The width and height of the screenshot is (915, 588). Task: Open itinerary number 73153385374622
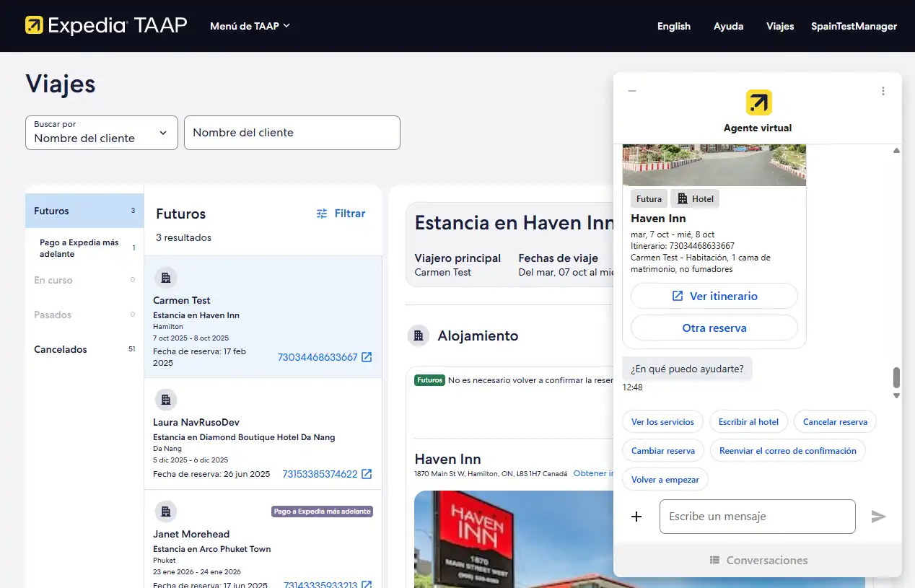pyautogui.click(x=320, y=474)
